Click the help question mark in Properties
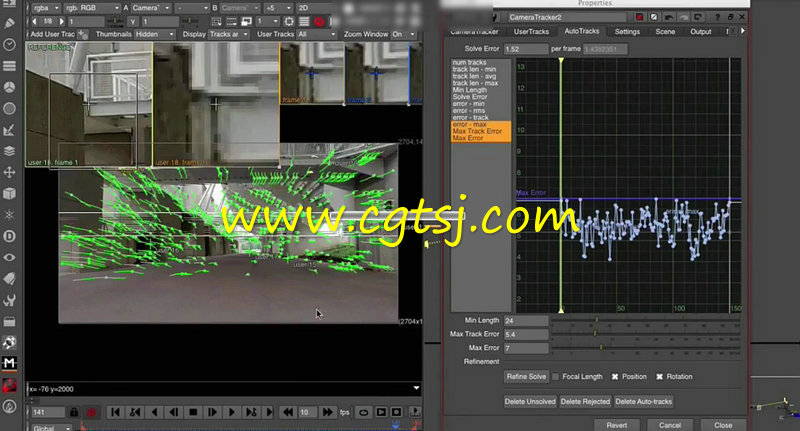 coord(717,17)
